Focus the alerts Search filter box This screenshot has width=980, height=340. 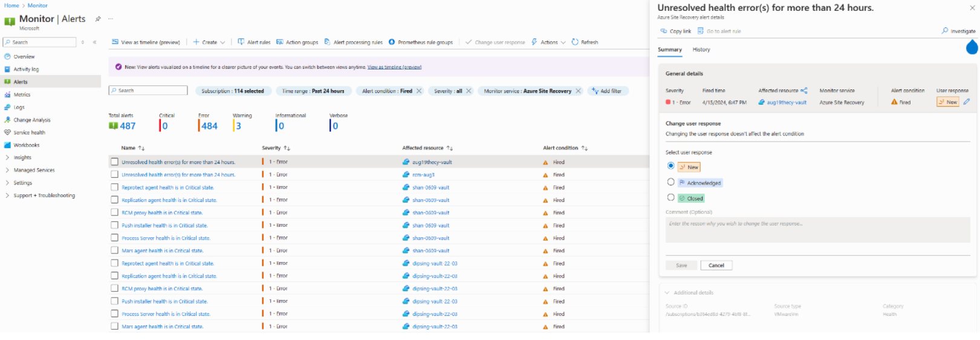click(148, 91)
